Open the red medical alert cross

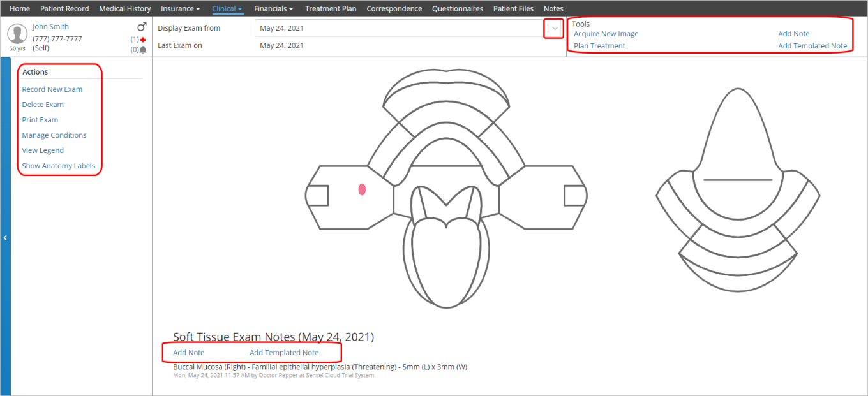coord(143,40)
